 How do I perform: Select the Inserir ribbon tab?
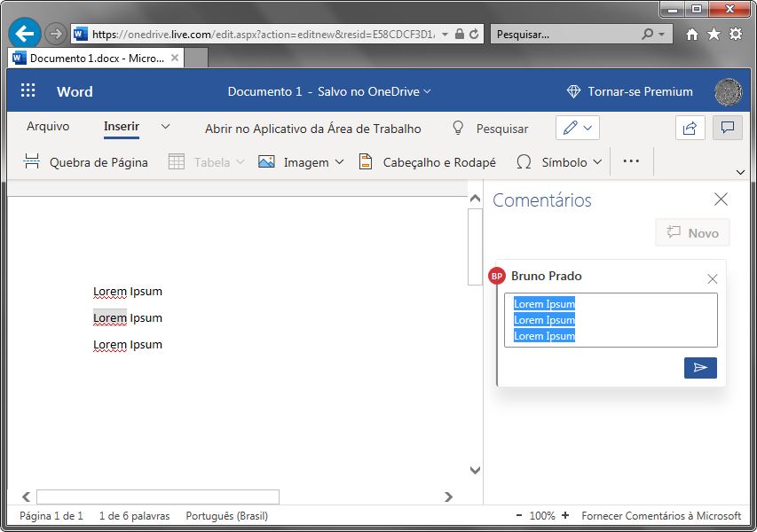[x=122, y=127]
